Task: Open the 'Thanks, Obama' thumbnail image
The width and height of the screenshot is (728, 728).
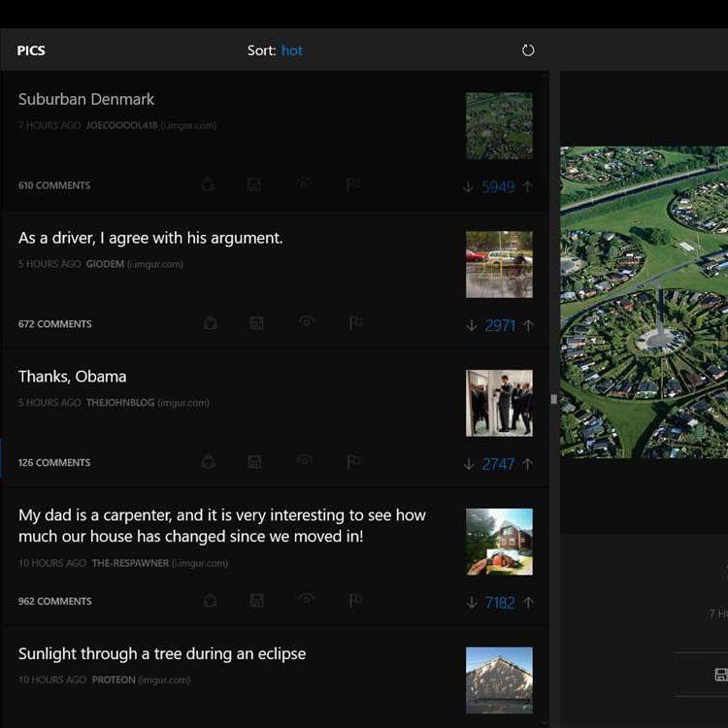Action: (499, 403)
